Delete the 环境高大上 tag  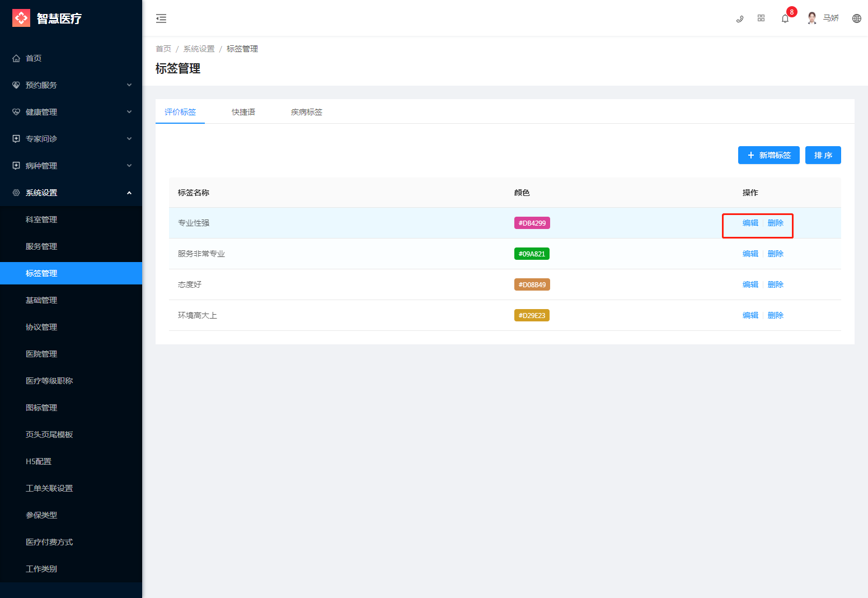coord(776,315)
